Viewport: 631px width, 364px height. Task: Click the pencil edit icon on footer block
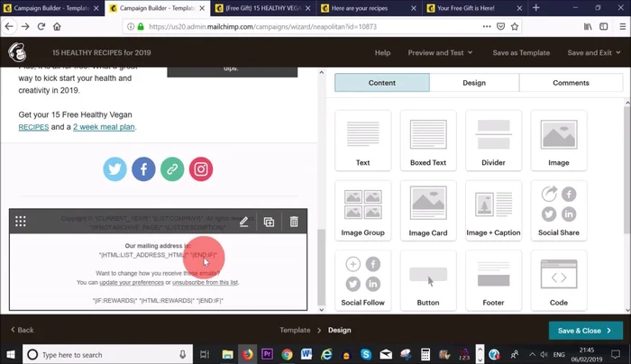tap(243, 222)
